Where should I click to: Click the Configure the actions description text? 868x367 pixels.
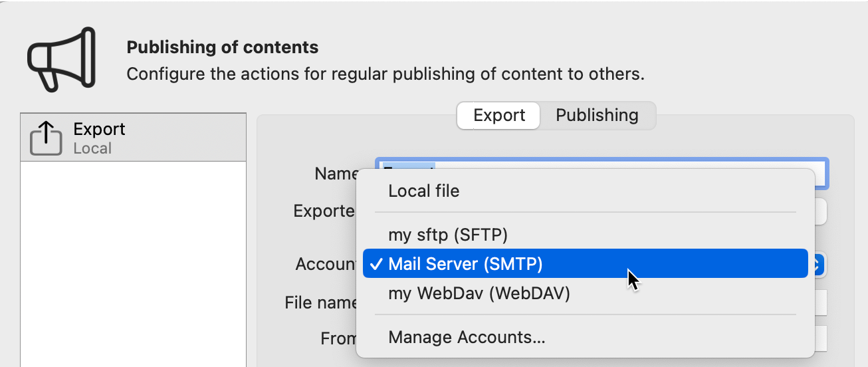pos(385,73)
